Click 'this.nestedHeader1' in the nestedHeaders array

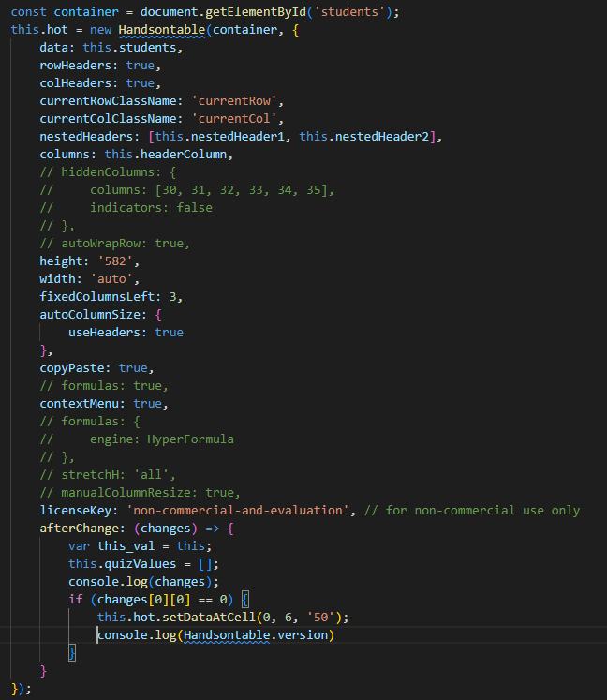click(219, 137)
